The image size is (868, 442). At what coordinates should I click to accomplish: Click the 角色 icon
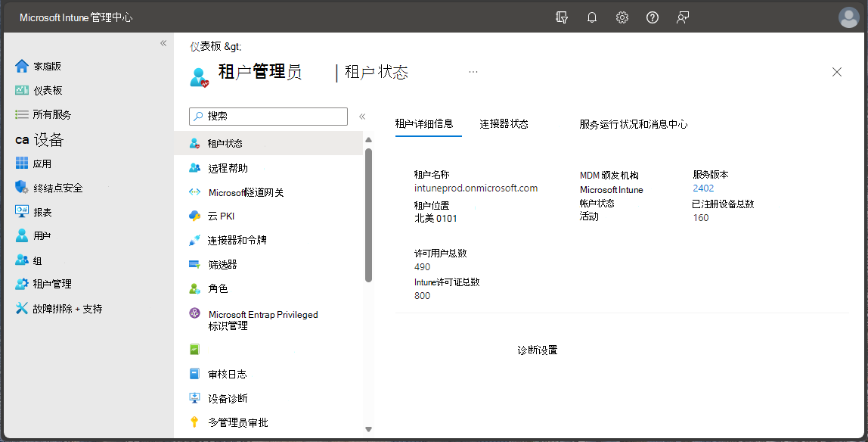point(194,288)
